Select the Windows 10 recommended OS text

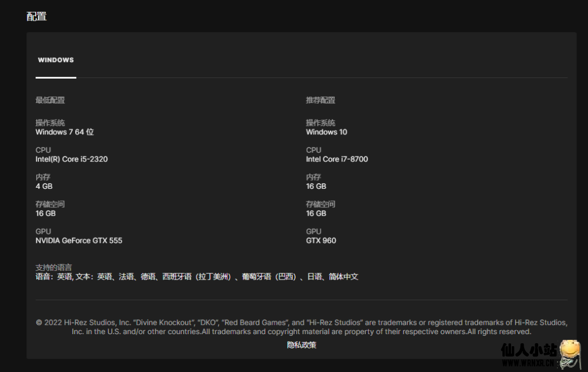tap(326, 132)
